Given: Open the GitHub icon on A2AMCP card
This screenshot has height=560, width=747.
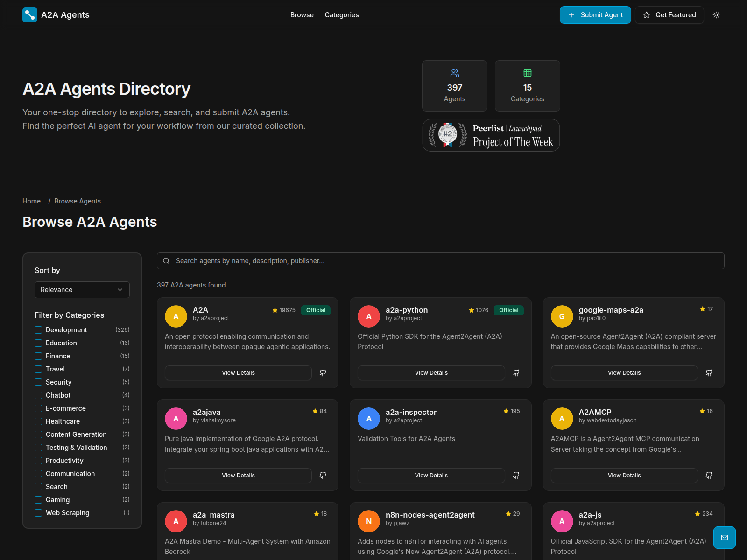Looking at the screenshot, I should click(x=709, y=475).
